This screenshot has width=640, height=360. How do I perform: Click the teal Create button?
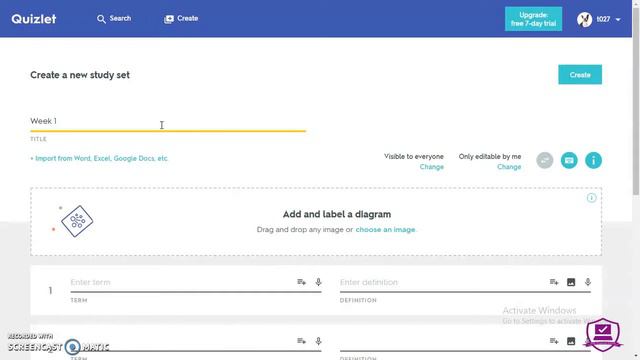pyautogui.click(x=580, y=75)
